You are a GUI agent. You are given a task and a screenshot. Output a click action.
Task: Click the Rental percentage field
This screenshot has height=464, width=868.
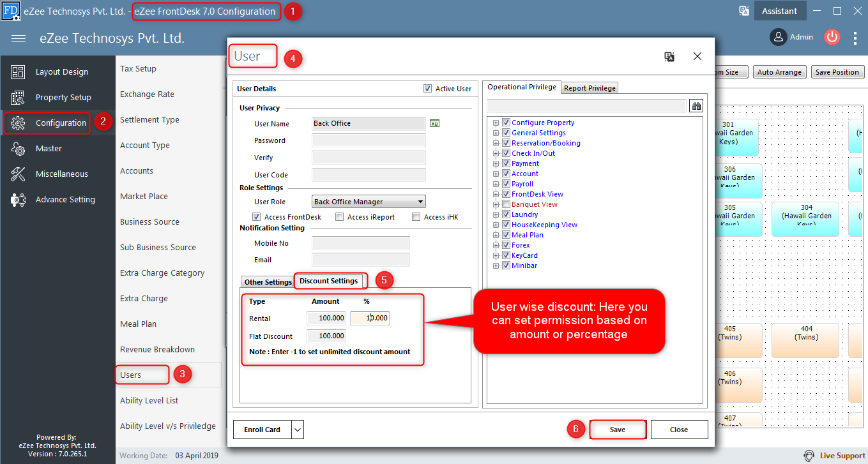pos(370,318)
